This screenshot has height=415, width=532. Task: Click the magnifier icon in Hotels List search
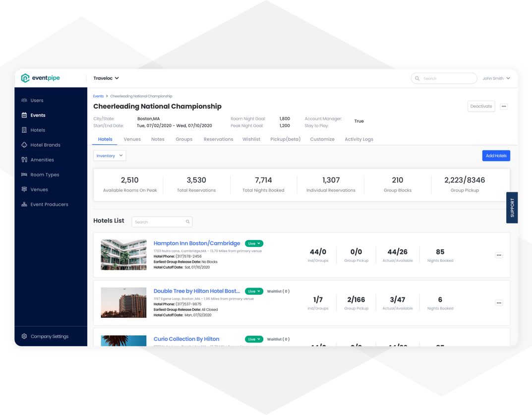point(187,222)
